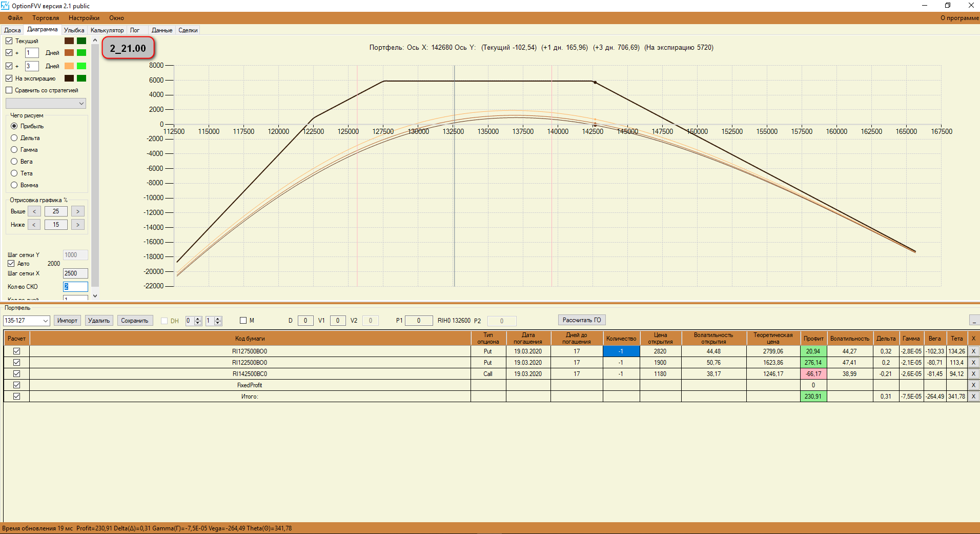Toggle the +1 Дней curve checkbox
This screenshot has width=980, height=534.
9,53
